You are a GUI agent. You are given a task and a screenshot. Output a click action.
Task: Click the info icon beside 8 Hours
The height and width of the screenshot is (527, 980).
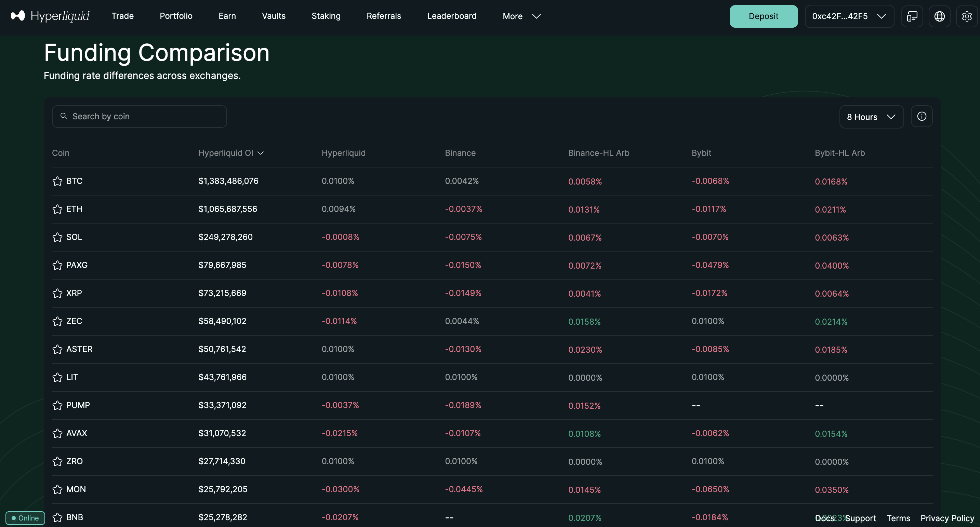pyautogui.click(x=922, y=116)
